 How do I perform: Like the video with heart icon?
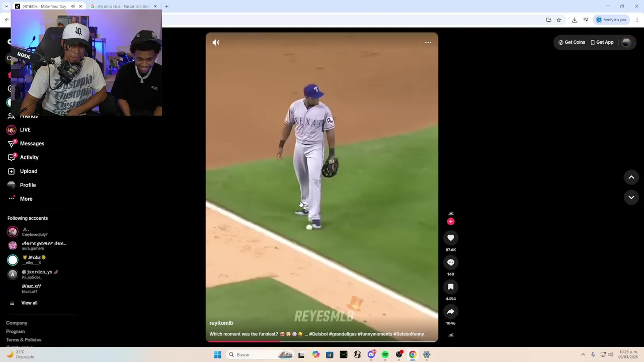coord(451,238)
